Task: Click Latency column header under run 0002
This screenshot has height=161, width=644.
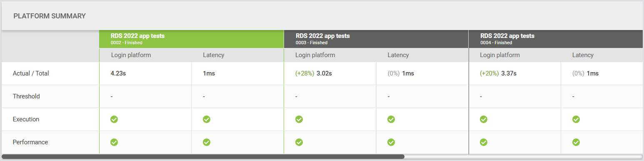Action: coord(214,55)
